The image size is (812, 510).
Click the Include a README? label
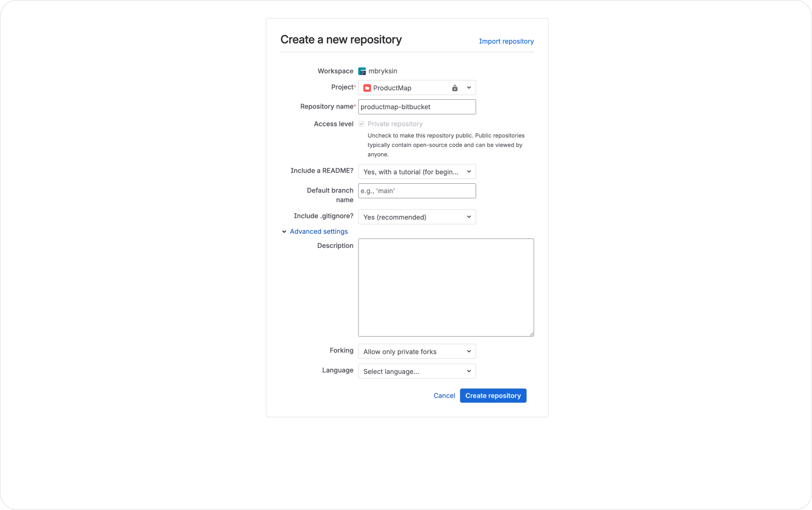[x=322, y=170]
